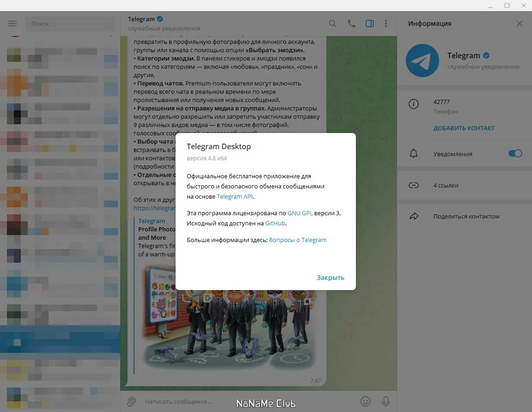Open Поделиться контактом options

tap(466, 216)
